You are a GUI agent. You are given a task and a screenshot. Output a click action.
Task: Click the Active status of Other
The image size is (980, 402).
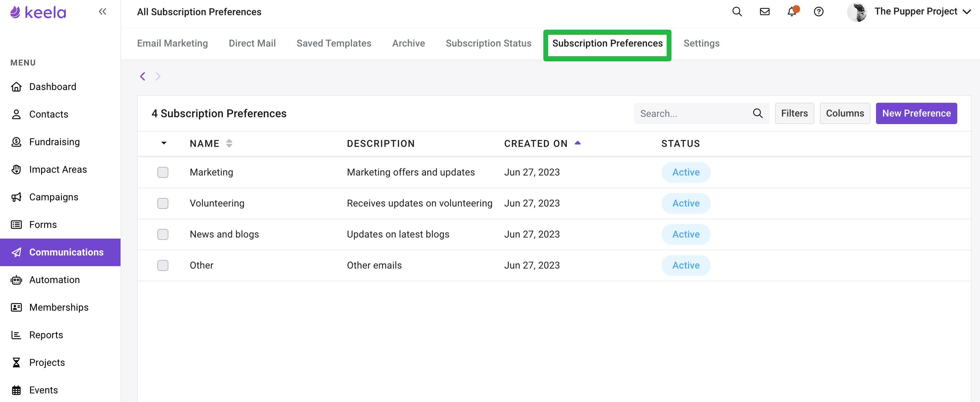coord(686,265)
